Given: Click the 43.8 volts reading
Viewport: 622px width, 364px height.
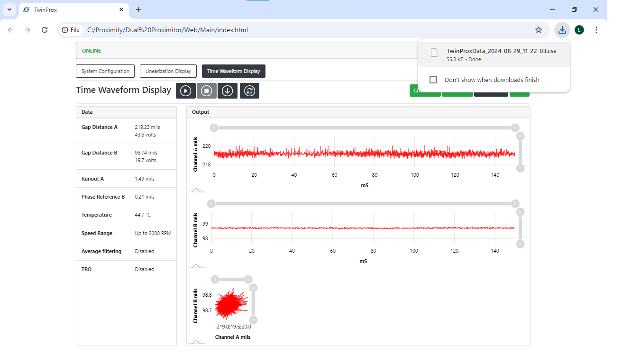Looking at the screenshot, I should [146, 135].
